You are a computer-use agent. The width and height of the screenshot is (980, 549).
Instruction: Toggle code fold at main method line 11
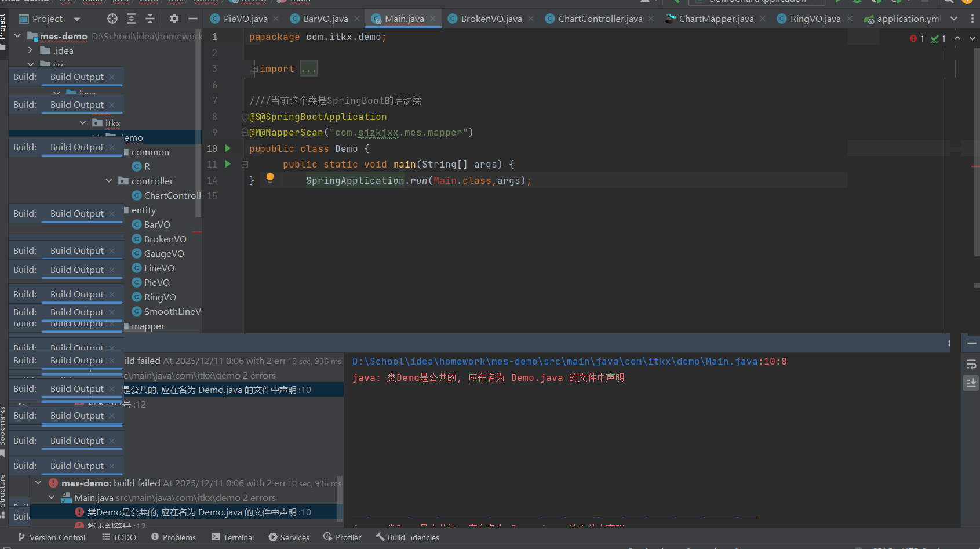pyautogui.click(x=245, y=165)
